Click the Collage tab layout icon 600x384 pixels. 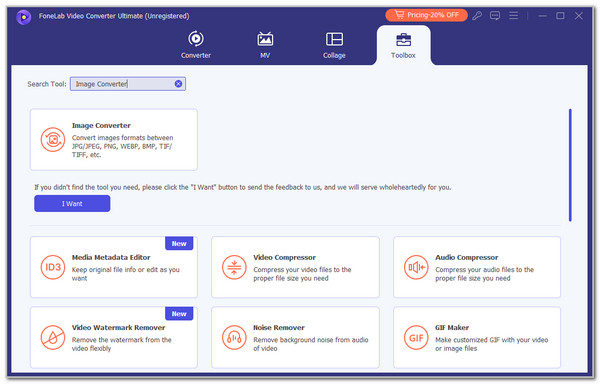point(334,39)
